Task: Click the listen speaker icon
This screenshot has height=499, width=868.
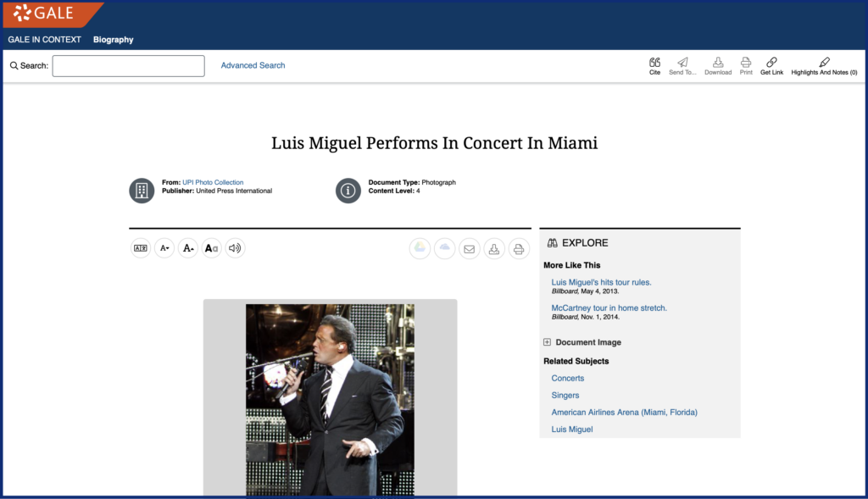Action: 235,248
